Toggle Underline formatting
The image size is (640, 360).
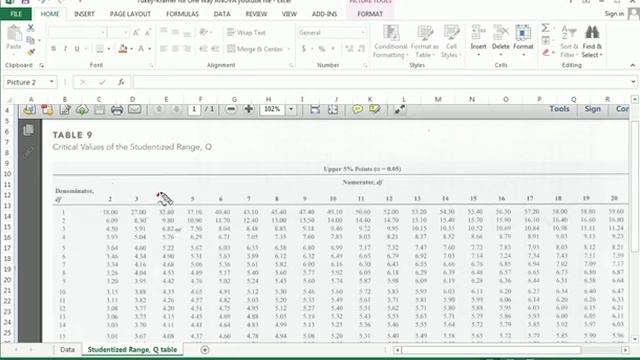tap(77, 49)
